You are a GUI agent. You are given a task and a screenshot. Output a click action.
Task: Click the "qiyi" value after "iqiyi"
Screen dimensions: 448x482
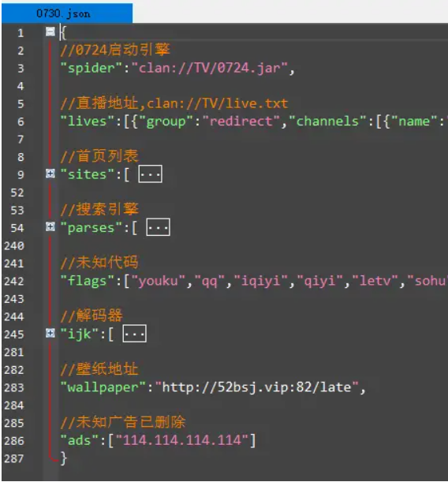(x=319, y=281)
